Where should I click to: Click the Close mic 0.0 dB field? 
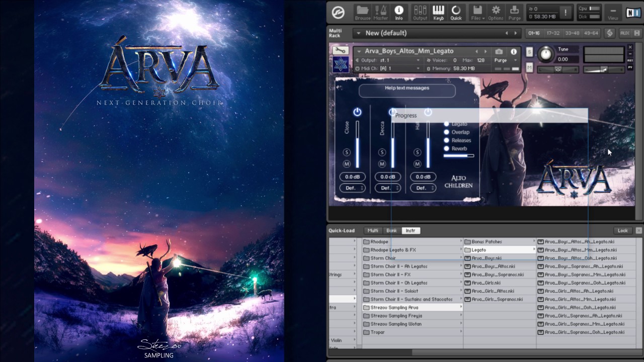352,177
